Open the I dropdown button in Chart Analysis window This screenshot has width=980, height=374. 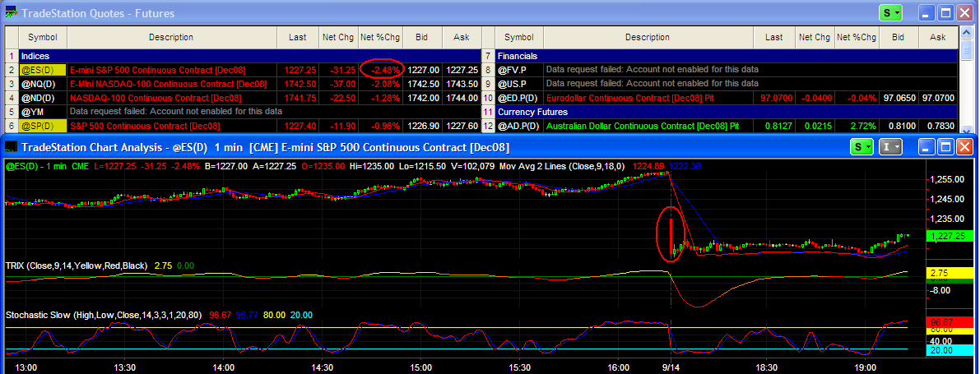pos(890,147)
